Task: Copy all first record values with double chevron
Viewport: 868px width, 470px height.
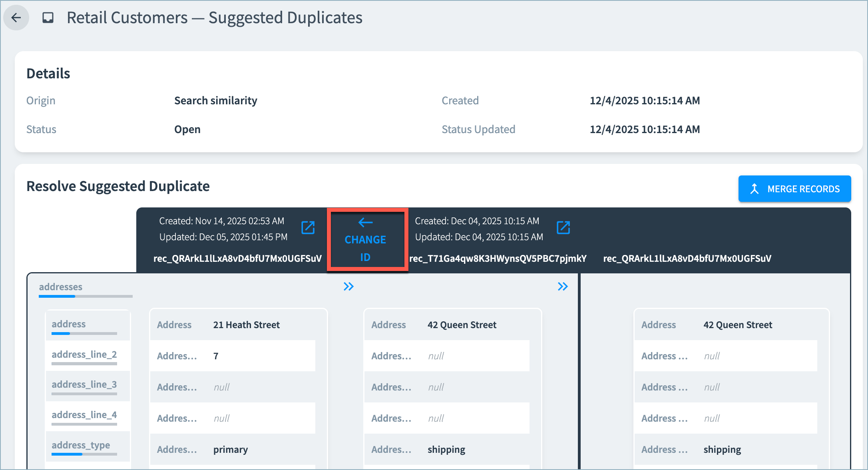Action: (348, 287)
